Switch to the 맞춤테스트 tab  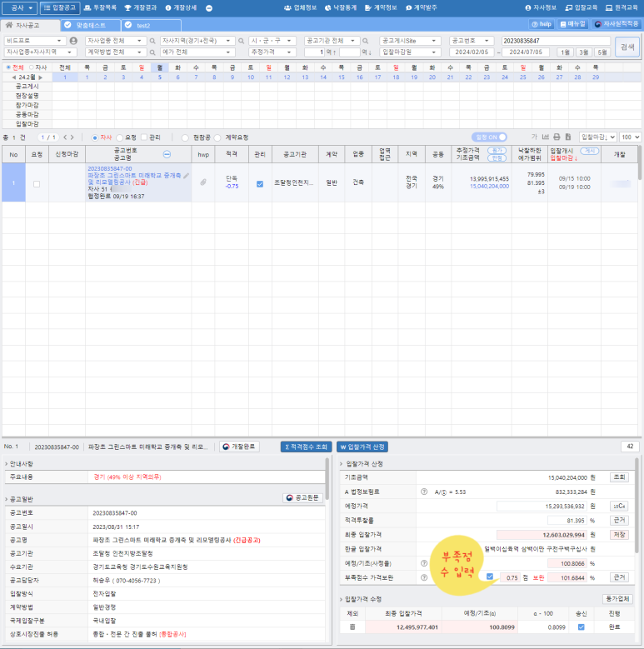coord(91,25)
